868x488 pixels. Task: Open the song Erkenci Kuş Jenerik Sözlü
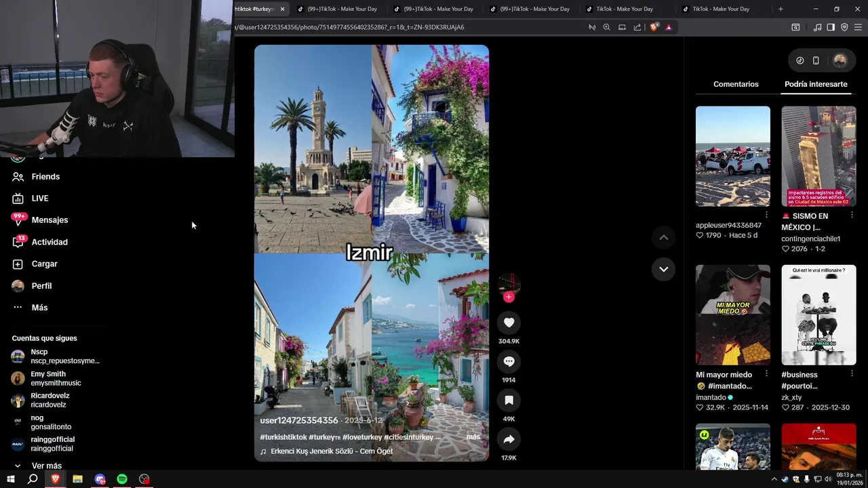(332, 451)
